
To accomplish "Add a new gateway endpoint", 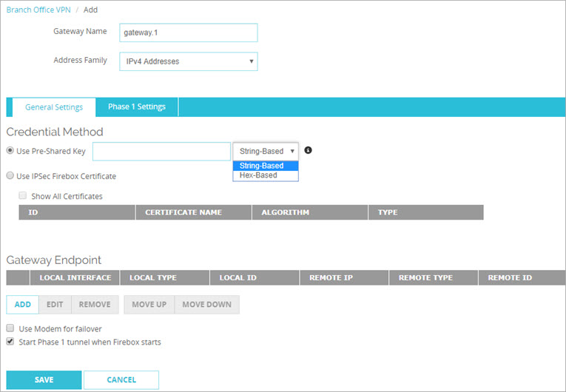I will click(x=22, y=305).
